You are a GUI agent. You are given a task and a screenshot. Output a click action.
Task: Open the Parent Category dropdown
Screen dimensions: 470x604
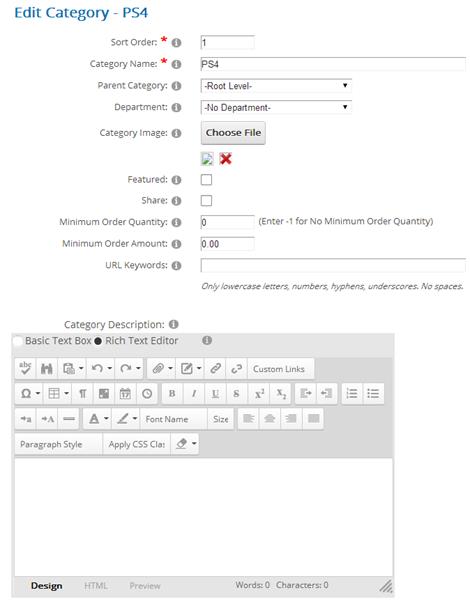point(276,86)
